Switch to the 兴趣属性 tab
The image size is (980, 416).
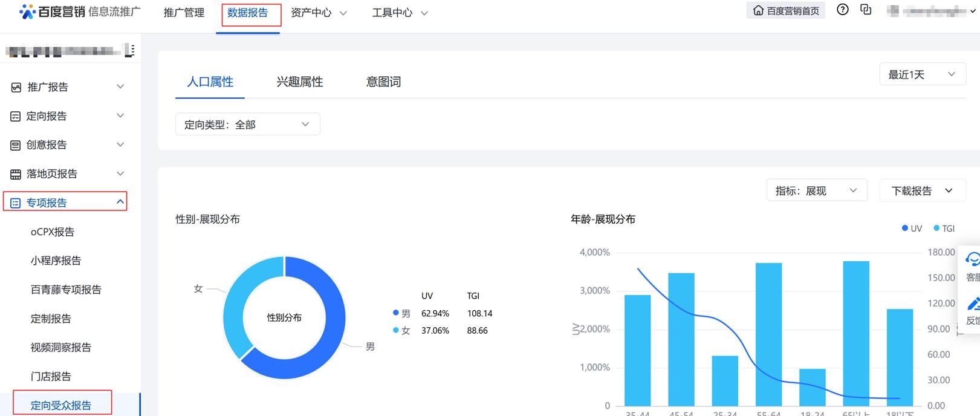click(x=299, y=82)
